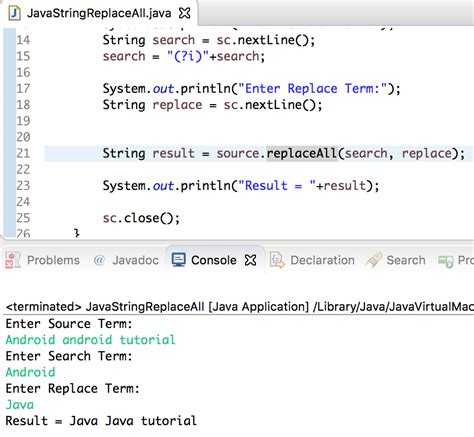Screen dimensions: 474x437
Task: Click the terminated launch description in console
Action: pos(240,307)
